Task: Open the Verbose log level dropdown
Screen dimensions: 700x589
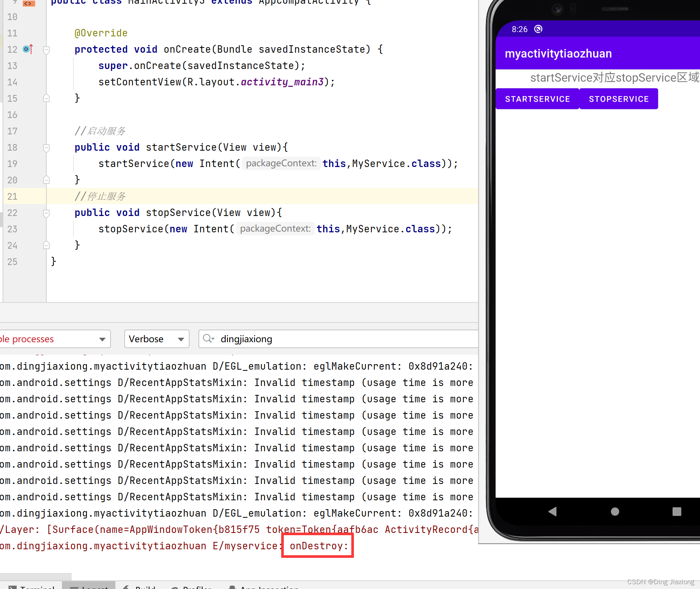Action: click(x=157, y=339)
